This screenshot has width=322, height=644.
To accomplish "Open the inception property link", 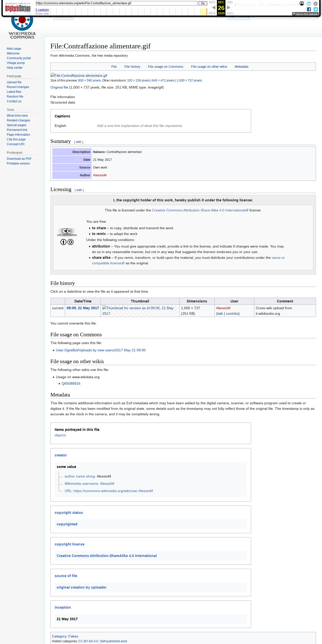I will tap(63, 608).
